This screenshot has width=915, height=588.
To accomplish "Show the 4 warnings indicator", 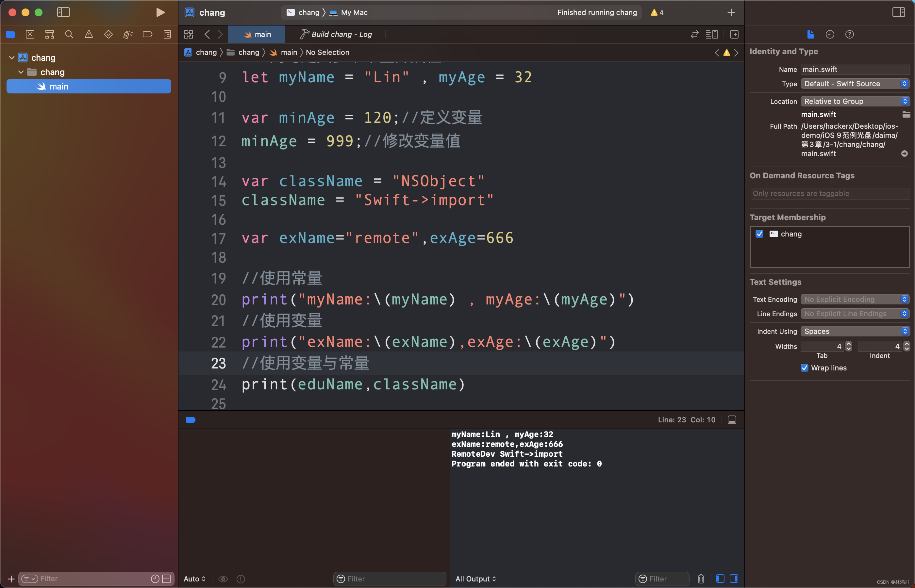I will tap(657, 13).
